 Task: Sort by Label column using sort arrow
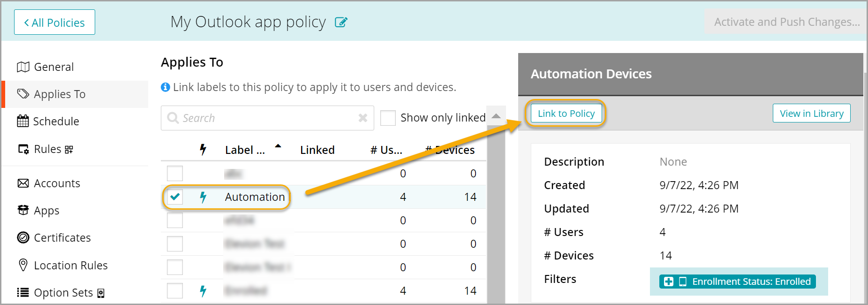278,146
